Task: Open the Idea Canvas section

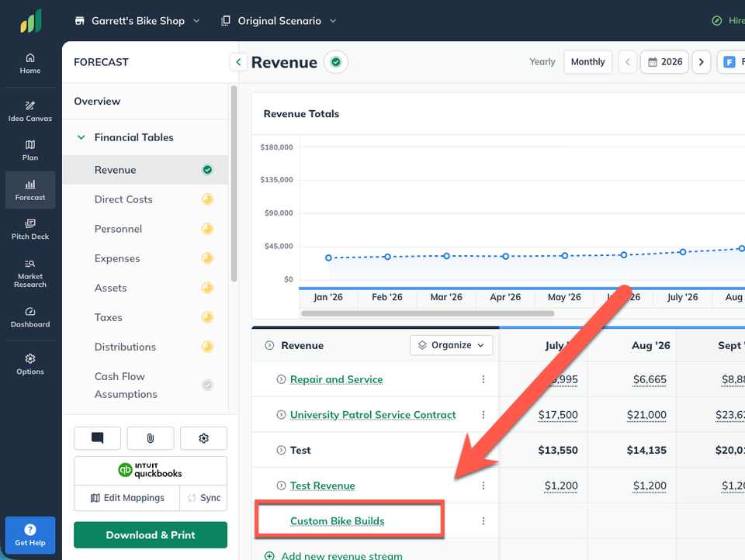Action: (x=30, y=112)
